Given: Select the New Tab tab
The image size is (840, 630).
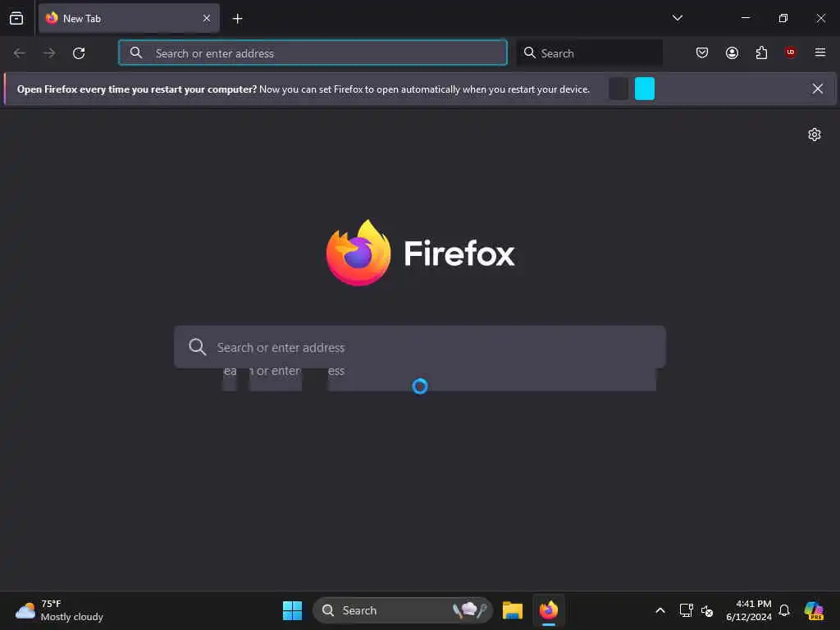Looking at the screenshot, I should pyautogui.click(x=129, y=18).
